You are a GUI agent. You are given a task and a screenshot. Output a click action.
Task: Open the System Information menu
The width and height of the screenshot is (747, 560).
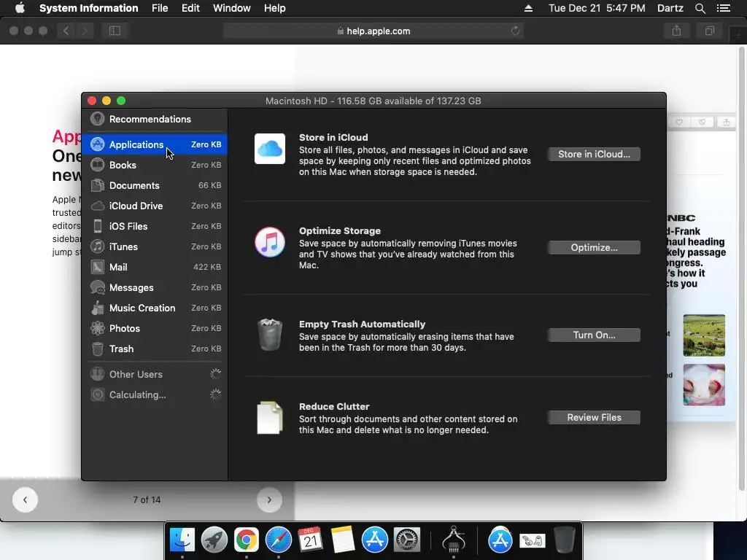[88, 8]
